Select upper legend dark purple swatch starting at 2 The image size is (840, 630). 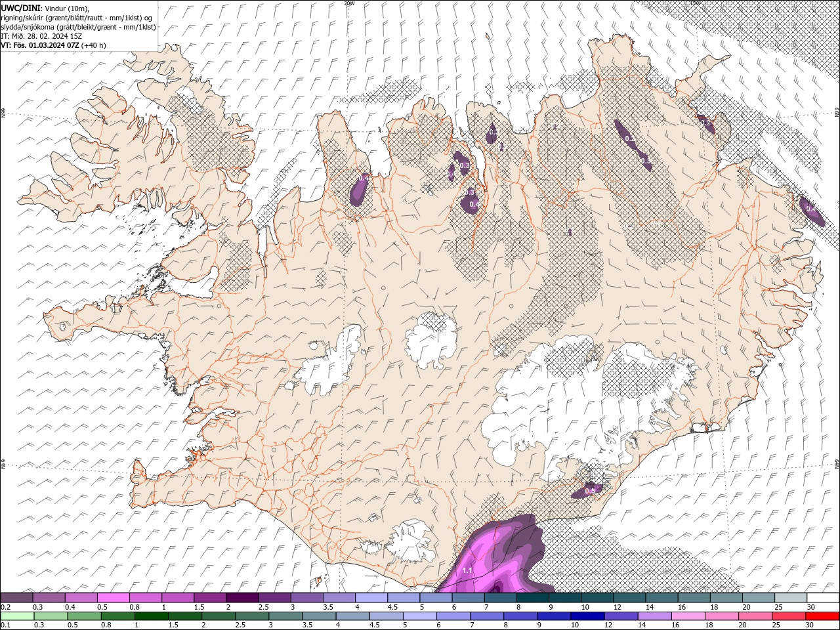tap(242, 598)
